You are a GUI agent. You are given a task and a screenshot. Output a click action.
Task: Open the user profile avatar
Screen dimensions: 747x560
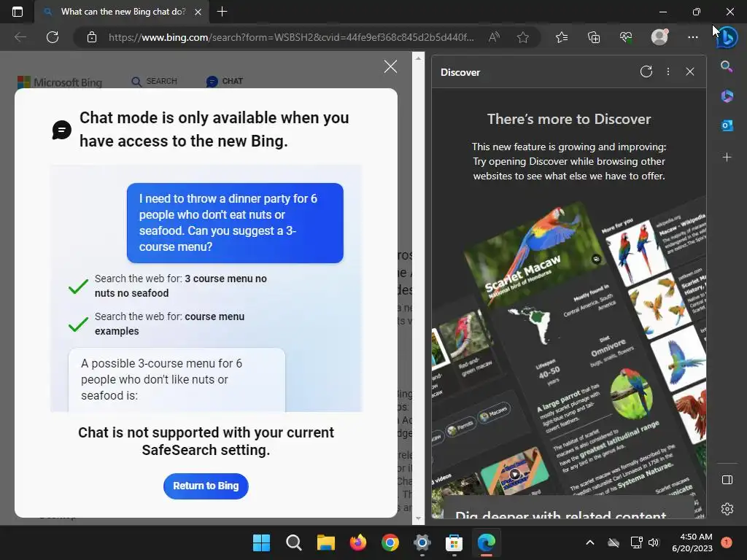click(659, 36)
